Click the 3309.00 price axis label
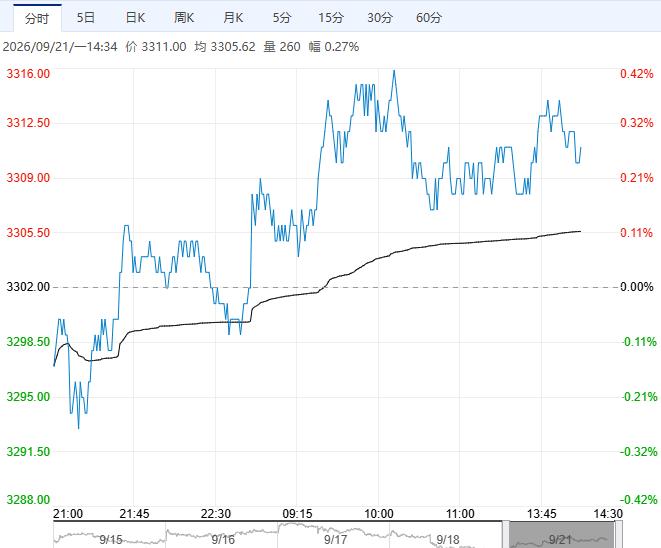 click(x=28, y=177)
